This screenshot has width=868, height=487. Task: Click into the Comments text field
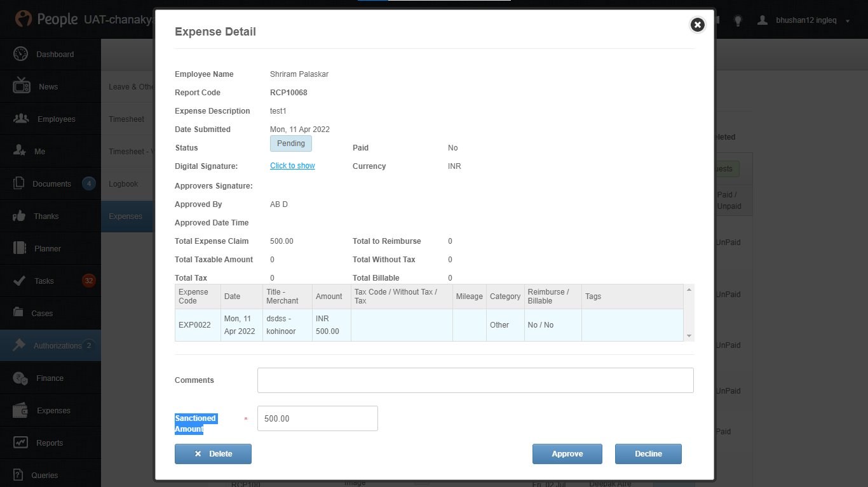(475, 380)
